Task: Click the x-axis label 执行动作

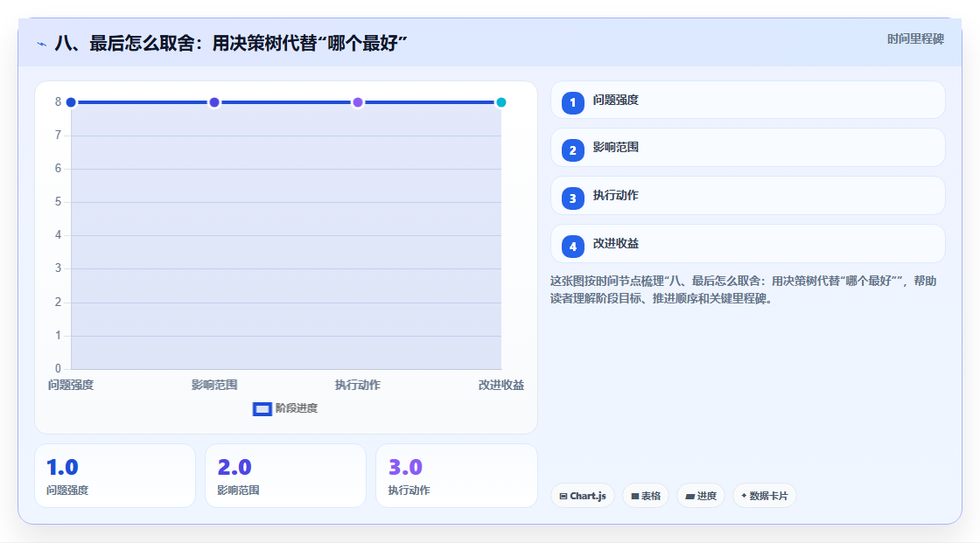Action: click(358, 385)
